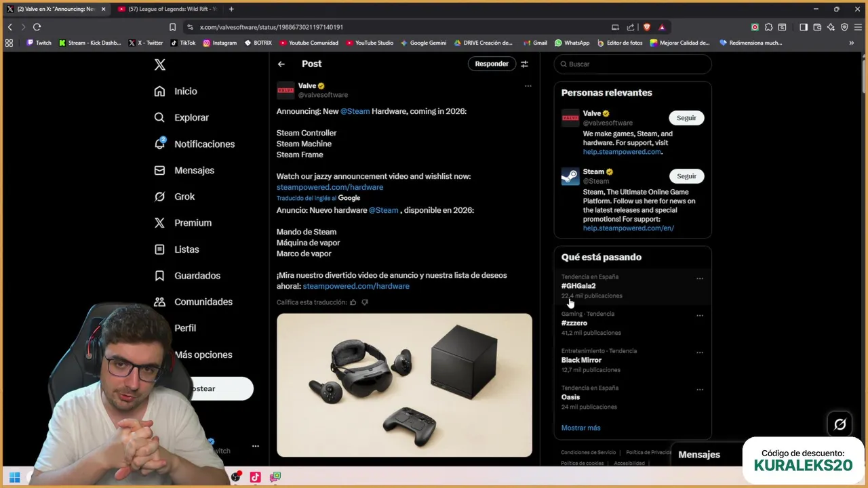Click the Valve avatar on the post
868x488 pixels.
click(285, 90)
